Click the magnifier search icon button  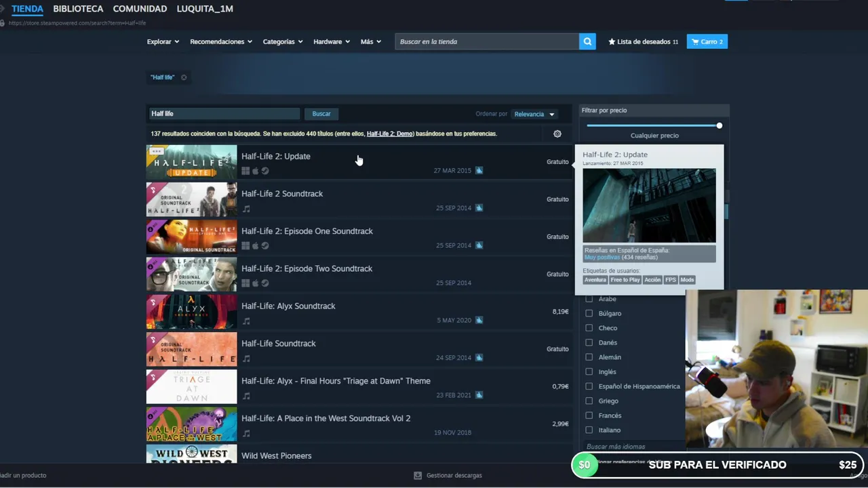(587, 41)
